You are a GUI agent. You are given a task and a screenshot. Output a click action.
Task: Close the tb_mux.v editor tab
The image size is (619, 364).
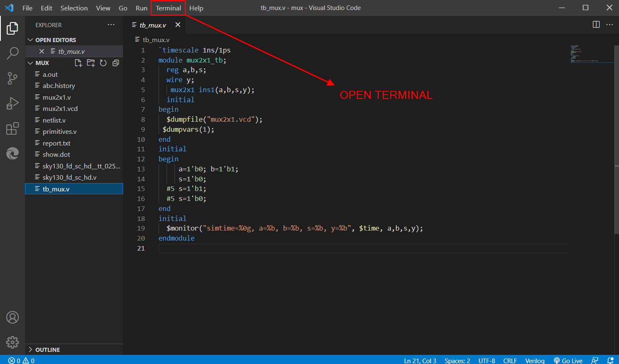pos(178,25)
